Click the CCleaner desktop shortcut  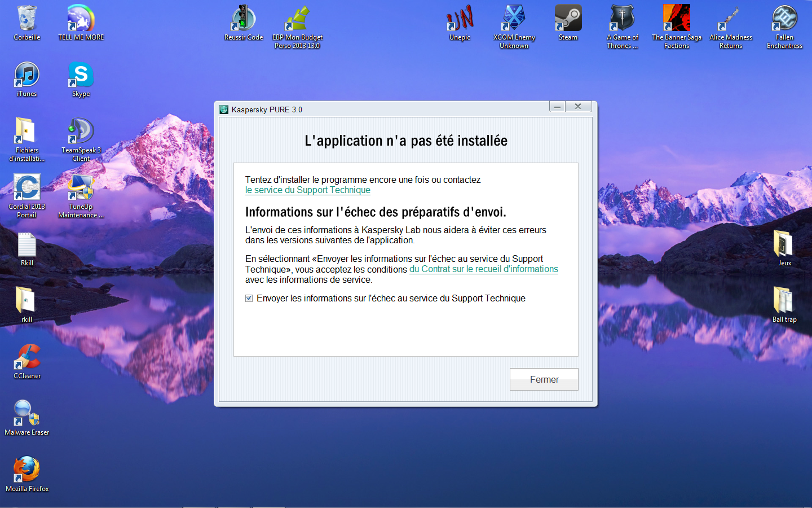tap(27, 361)
